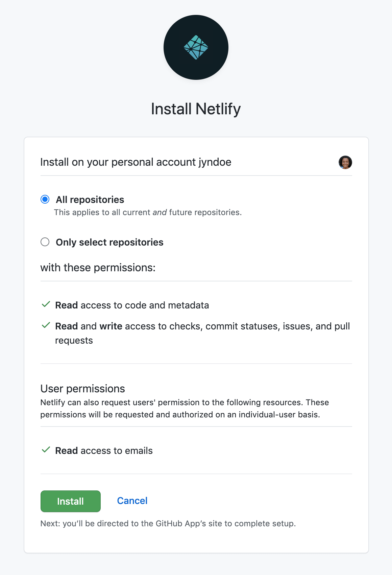Click 'Read access to code and metadata' text
Screen dimensions: 392x575
tap(132, 305)
